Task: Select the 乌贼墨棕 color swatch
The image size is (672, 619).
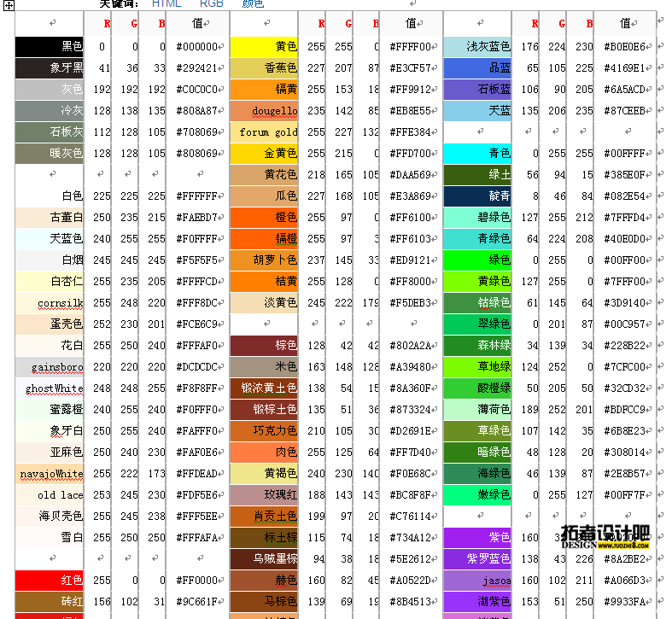Action: (264, 559)
